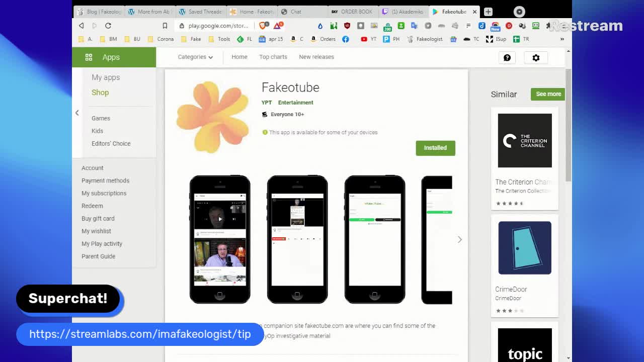Image resolution: width=644 pixels, height=362 pixels.
Task: Open the Brave rewards triangle icon
Action: pos(278,25)
